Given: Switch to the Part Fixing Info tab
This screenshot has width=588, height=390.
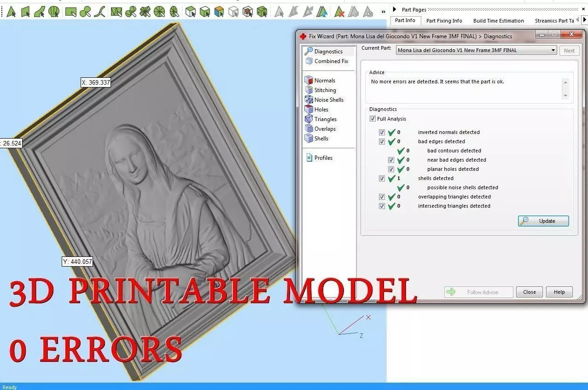Looking at the screenshot, I should coord(444,21).
